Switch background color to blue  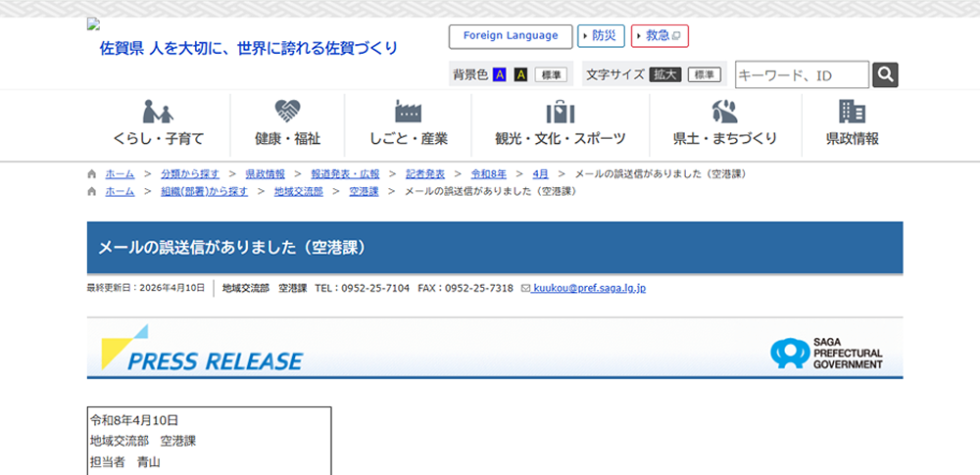(500, 75)
